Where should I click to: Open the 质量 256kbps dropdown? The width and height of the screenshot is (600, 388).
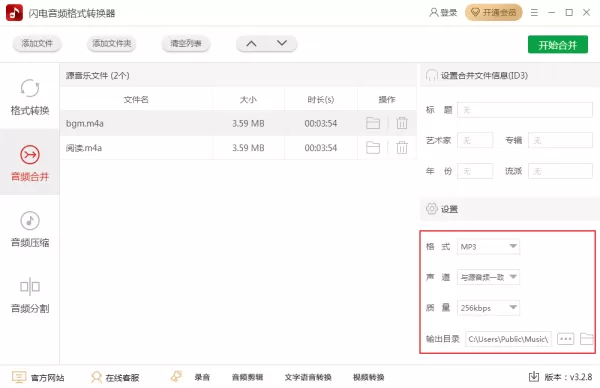488,308
